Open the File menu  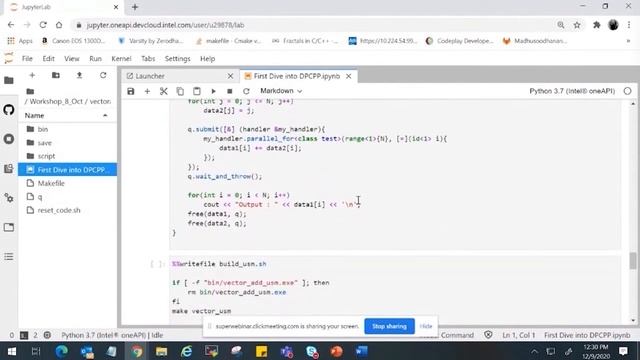(27, 59)
